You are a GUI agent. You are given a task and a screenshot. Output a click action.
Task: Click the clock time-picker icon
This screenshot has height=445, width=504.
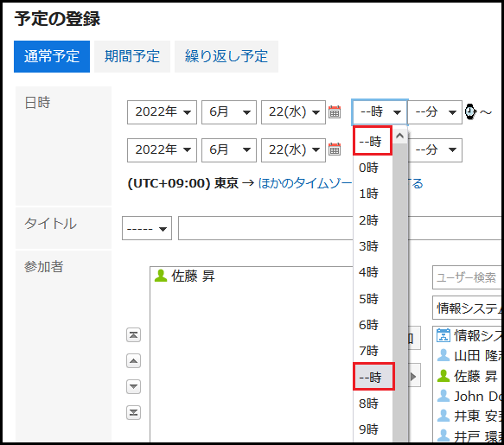[x=470, y=111]
